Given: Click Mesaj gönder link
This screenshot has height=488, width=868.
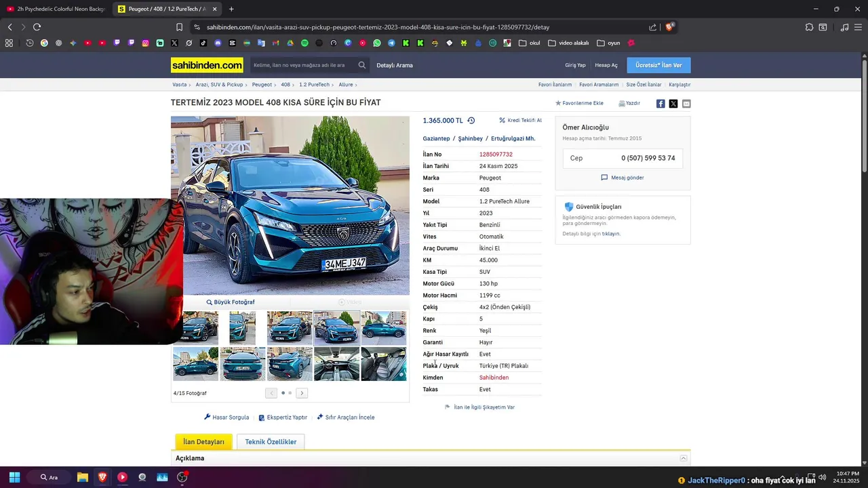Looking at the screenshot, I should click(623, 178).
